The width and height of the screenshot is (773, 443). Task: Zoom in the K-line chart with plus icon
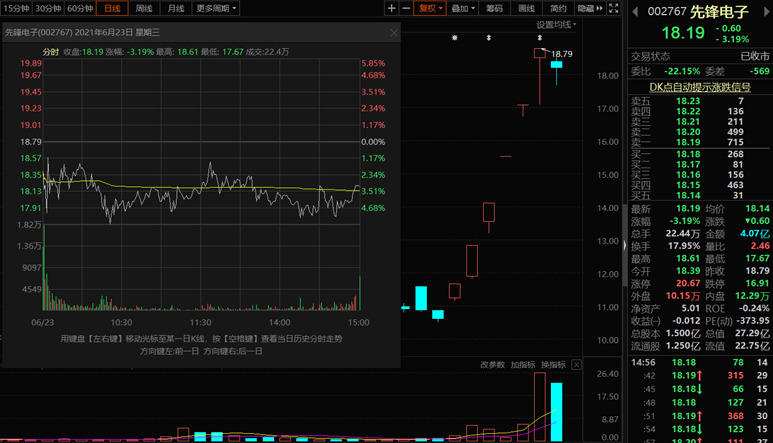click(391, 8)
